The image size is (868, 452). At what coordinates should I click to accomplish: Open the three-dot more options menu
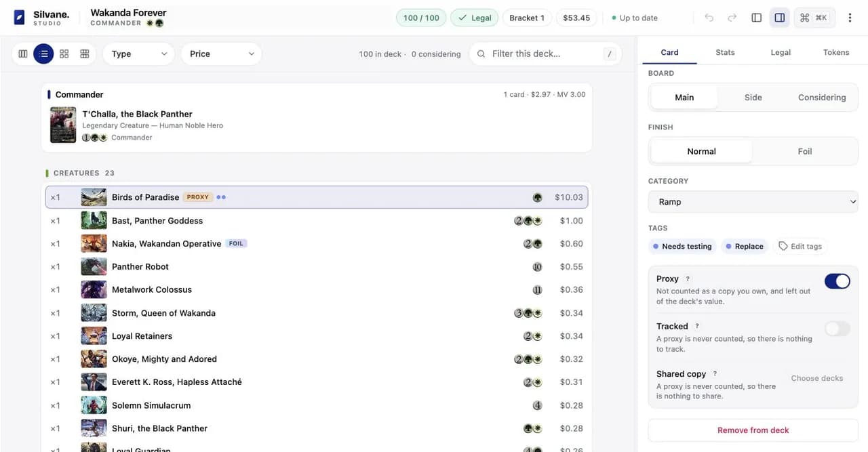pyautogui.click(x=850, y=18)
